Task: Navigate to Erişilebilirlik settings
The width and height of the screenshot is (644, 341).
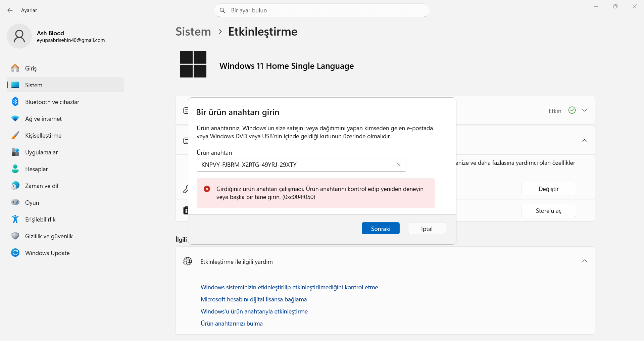Action: [x=65, y=219]
